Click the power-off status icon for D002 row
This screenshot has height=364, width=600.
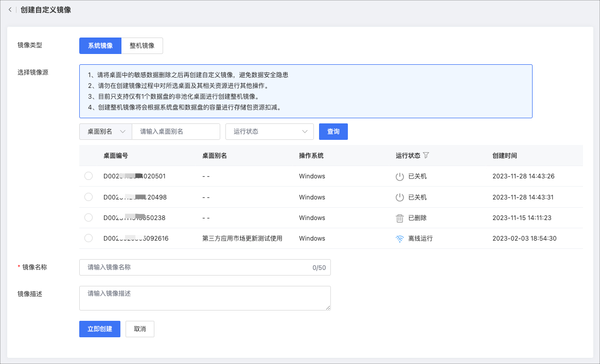tap(400, 176)
